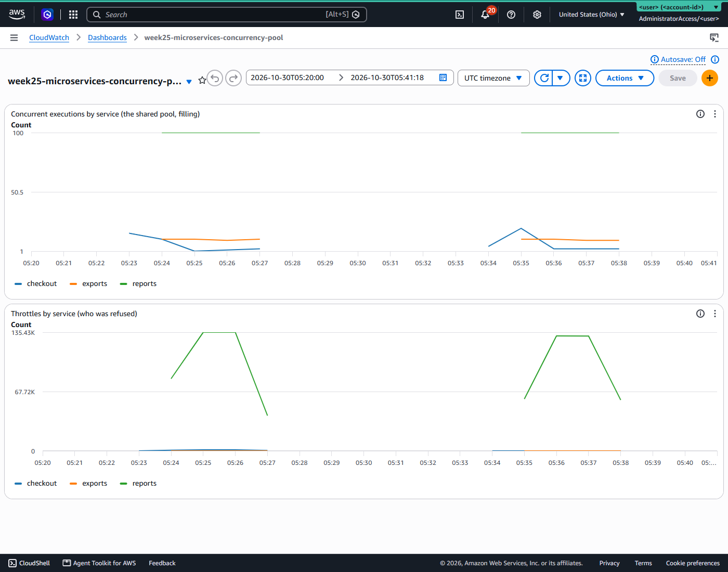The width and height of the screenshot is (728, 572).
Task: Refresh the dashboard
Action: pyautogui.click(x=544, y=78)
